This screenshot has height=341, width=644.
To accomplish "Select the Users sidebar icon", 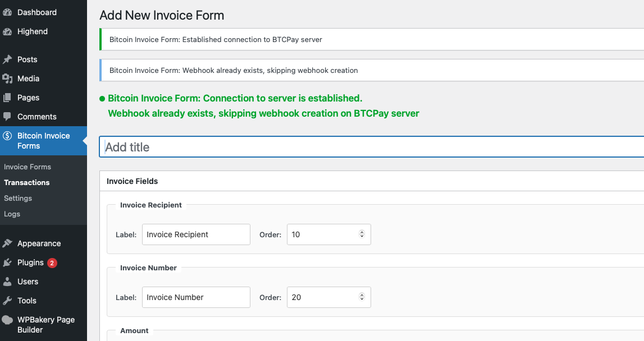I will tap(8, 282).
